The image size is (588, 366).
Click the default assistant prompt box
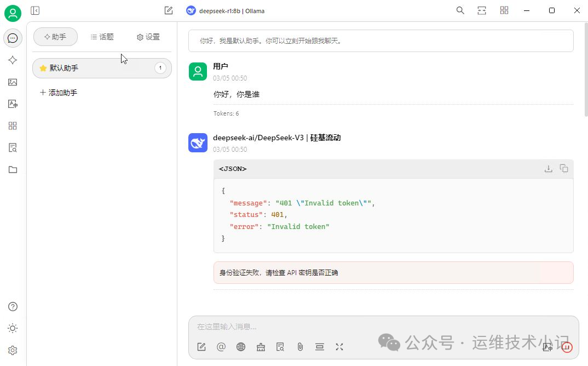381,41
